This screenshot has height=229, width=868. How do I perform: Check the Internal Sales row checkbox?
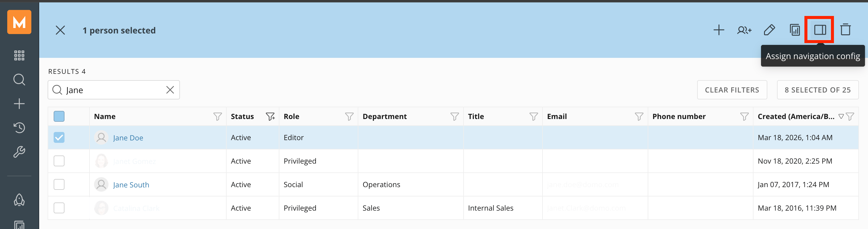(59, 208)
